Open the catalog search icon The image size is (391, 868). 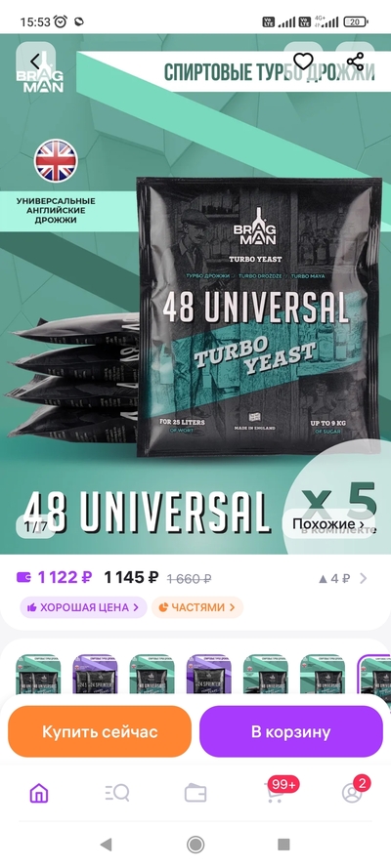(x=117, y=793)
